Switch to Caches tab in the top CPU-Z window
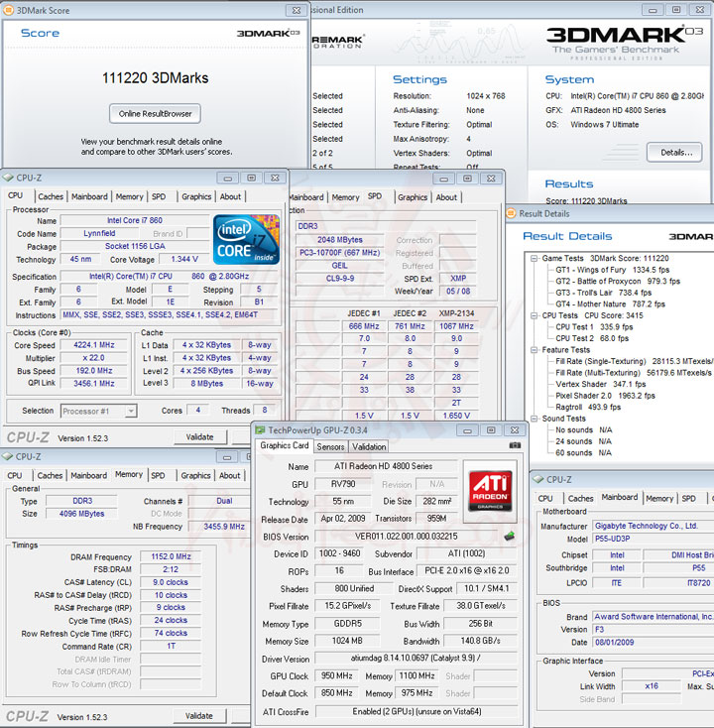 (51, 196)
